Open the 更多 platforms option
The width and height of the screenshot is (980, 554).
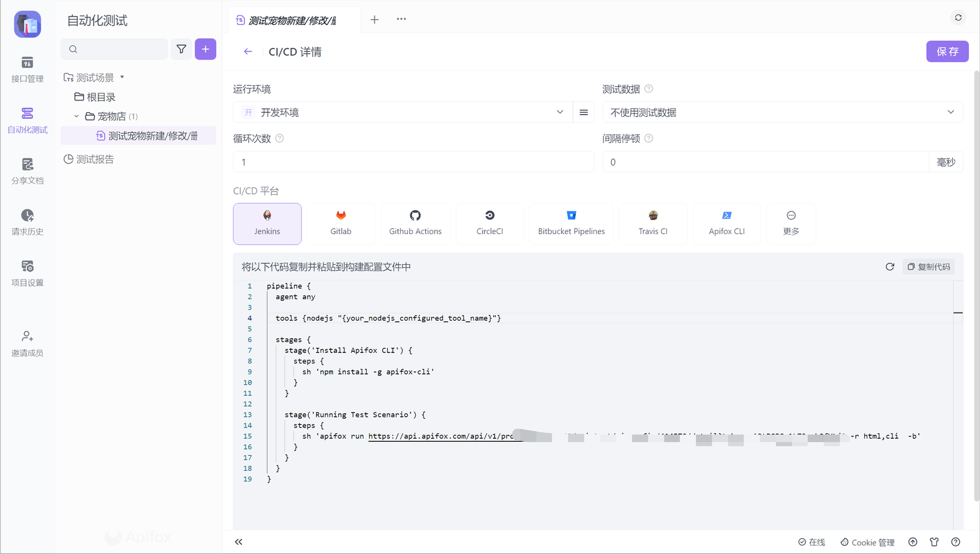791,224
